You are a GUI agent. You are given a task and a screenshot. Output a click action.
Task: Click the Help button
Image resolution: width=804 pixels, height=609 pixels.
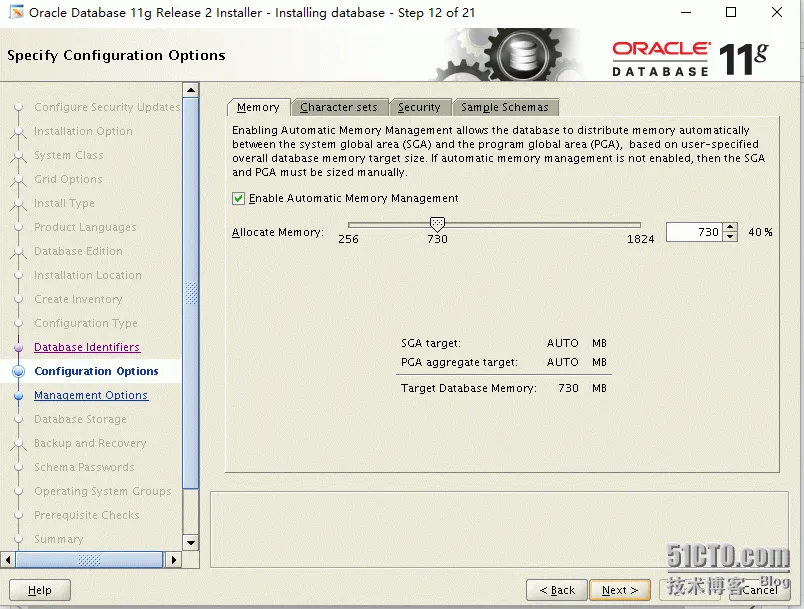pyautogui.click(x=39, y=590)
